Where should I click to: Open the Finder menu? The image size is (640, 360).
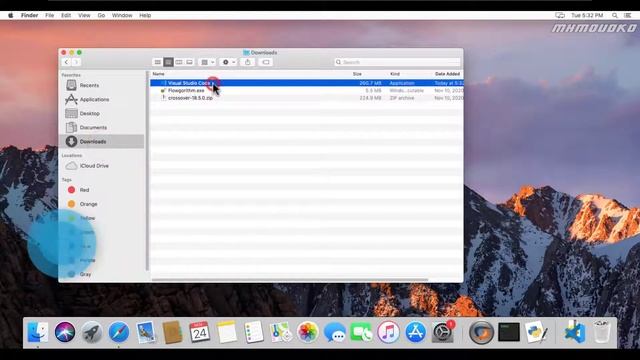tap(29, 16)
